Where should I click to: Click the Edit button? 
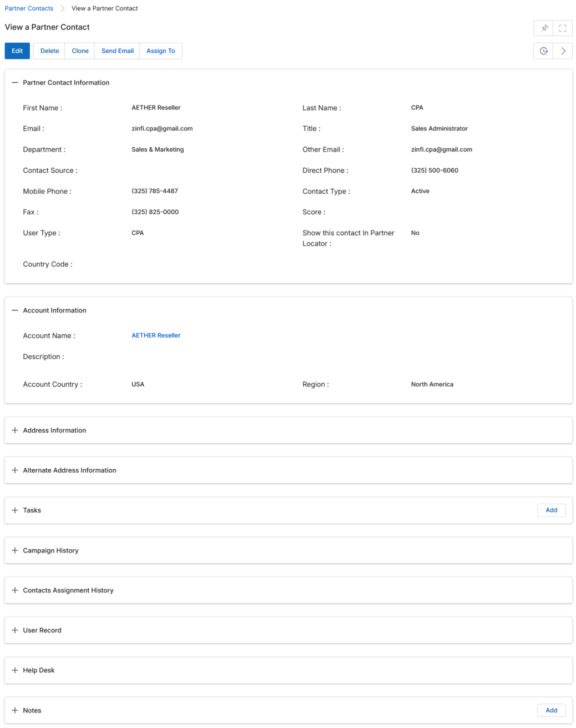pos(17,51)
